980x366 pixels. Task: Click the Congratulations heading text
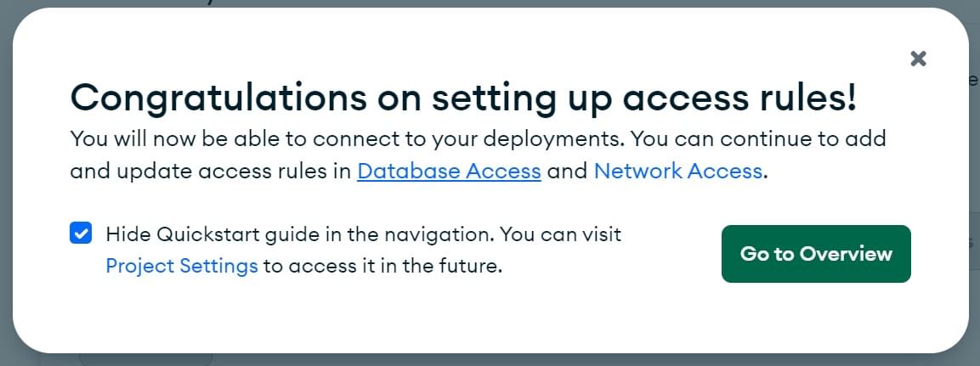(x=463, y=99)
